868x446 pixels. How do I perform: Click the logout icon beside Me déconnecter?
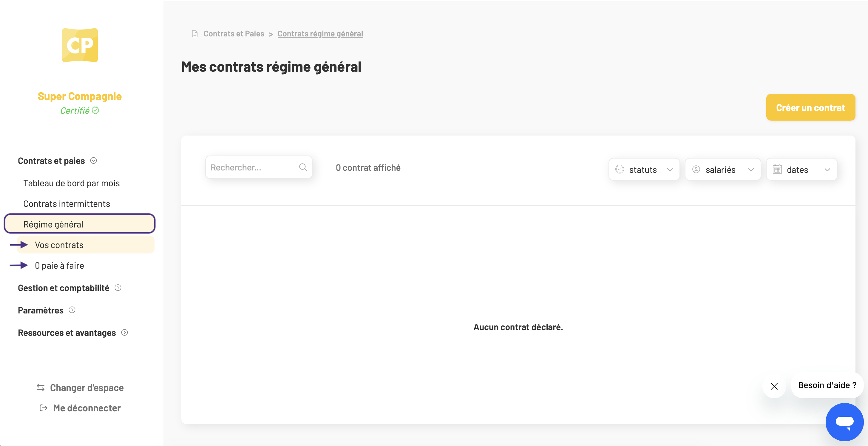point(44,408)
